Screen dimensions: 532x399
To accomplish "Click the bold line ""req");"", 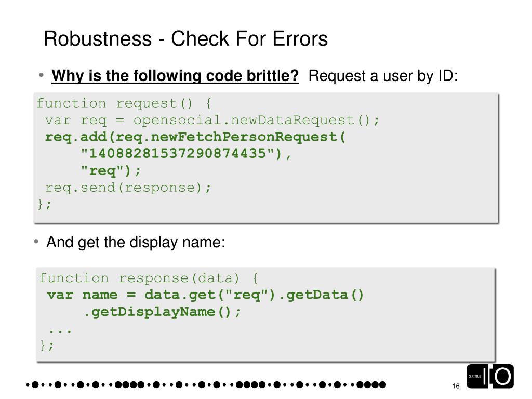I will pyautogui.click(x=111, y=170).
